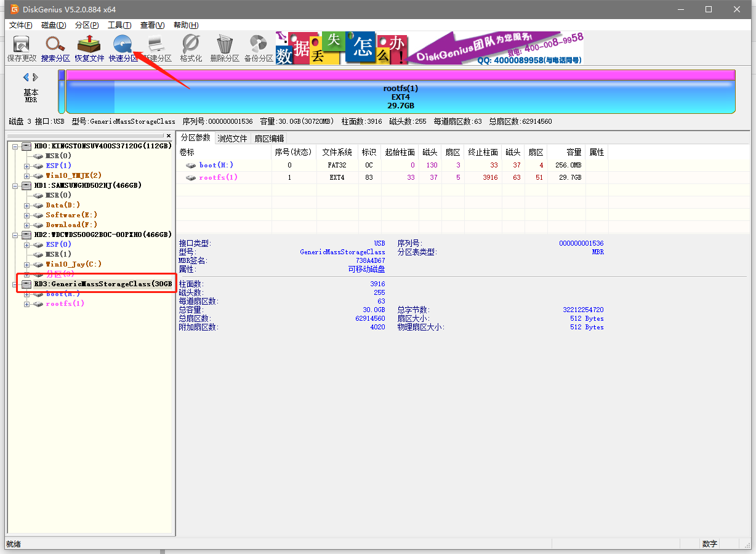Click the 容量 column header
The width and height of the screenshot is (756, 554).
(566, 152)
